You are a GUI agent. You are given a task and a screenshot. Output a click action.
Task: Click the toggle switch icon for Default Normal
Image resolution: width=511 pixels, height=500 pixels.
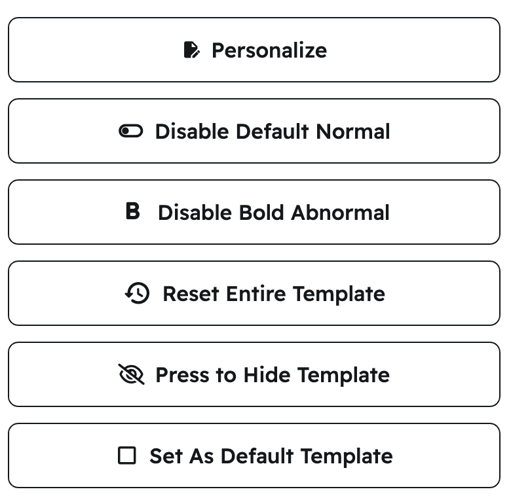(x=131, y=131)
